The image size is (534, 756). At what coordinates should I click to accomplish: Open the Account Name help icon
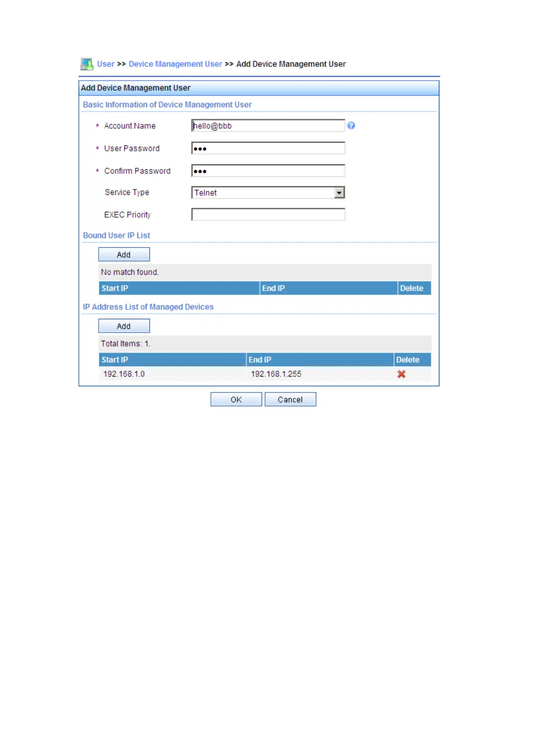(351, 126)
